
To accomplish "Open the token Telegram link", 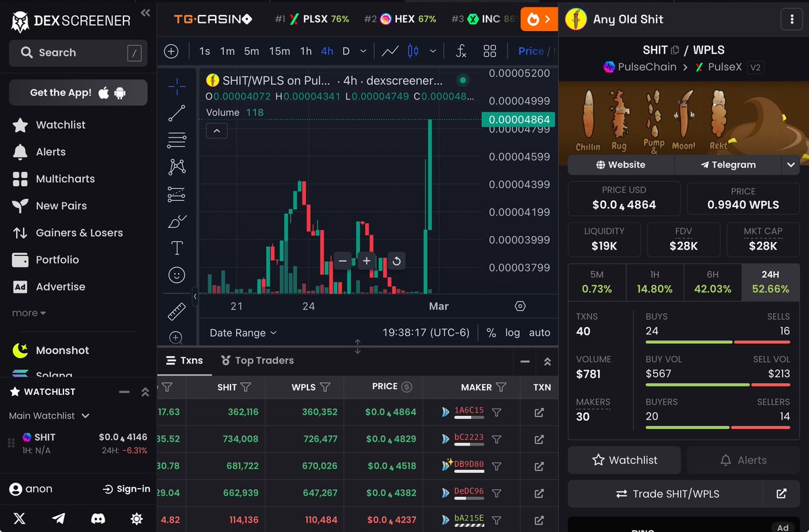I will coord(728,165).
